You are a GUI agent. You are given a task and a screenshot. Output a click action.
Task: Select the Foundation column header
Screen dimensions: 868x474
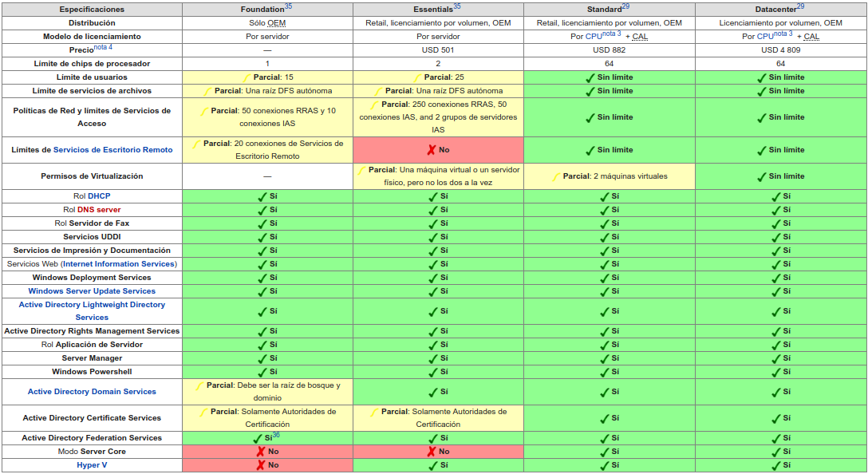267,10
